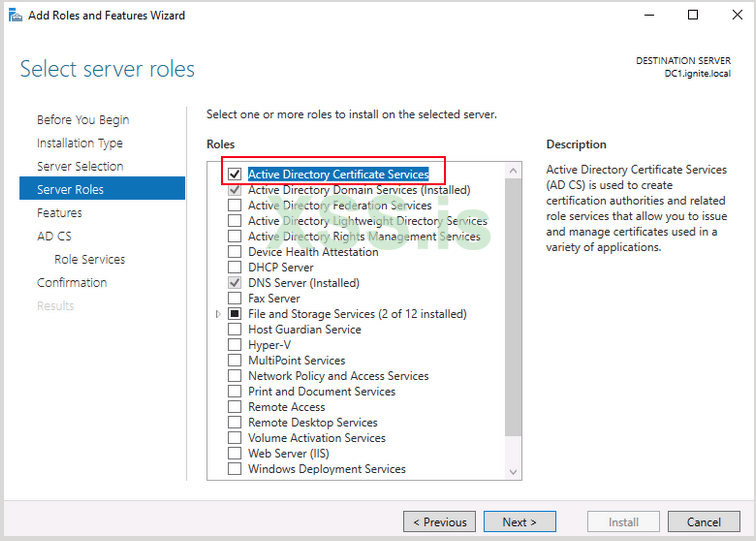Check the DHCP Server role
Viewport: 756px width, 541px height.
click(234, 268)
